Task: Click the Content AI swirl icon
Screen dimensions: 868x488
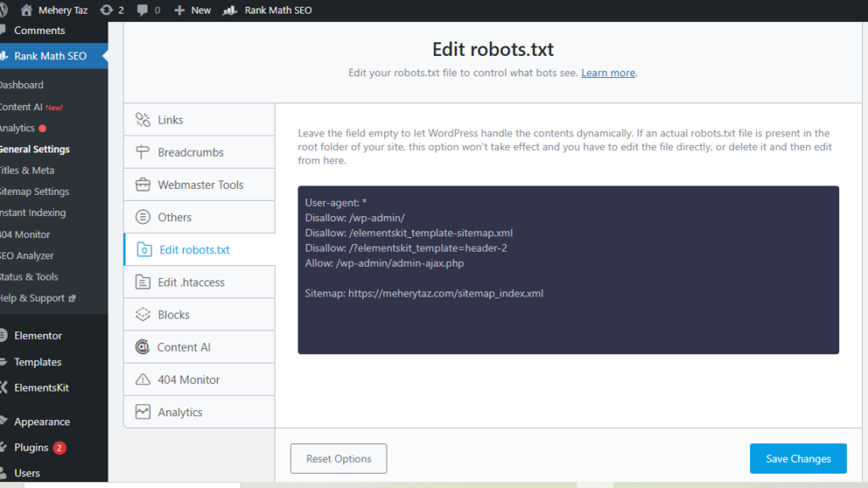Action: [142, 347]
